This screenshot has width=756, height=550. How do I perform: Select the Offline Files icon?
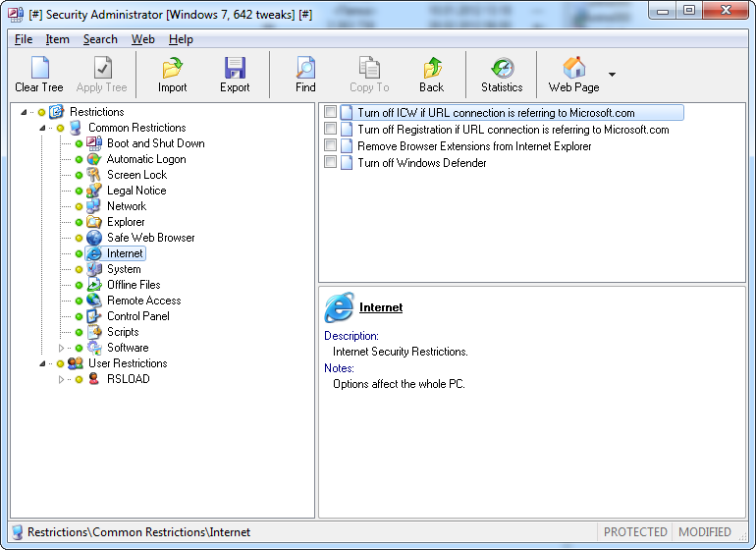click(x=94, y=285)
